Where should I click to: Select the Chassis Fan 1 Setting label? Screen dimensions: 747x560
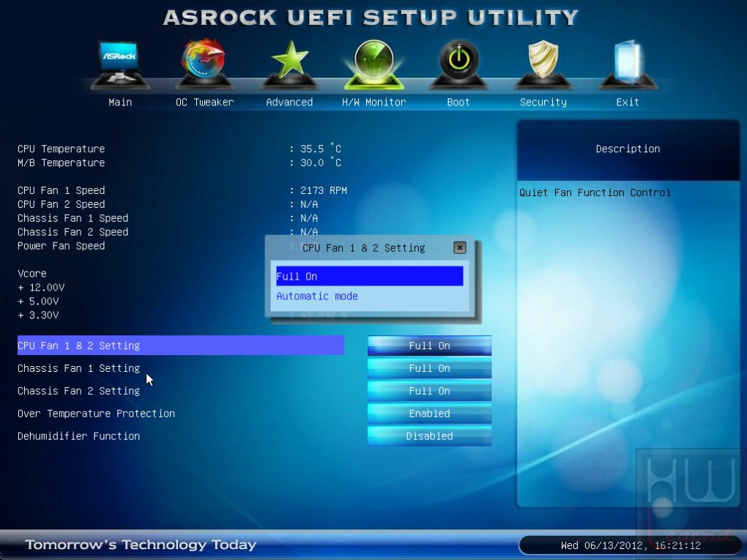78,368
